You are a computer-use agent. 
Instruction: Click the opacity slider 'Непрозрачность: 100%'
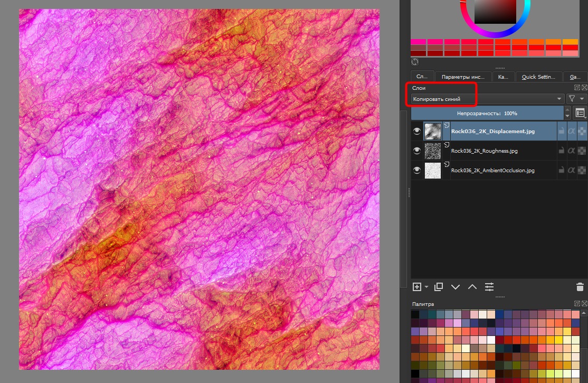tap(487, 113)
